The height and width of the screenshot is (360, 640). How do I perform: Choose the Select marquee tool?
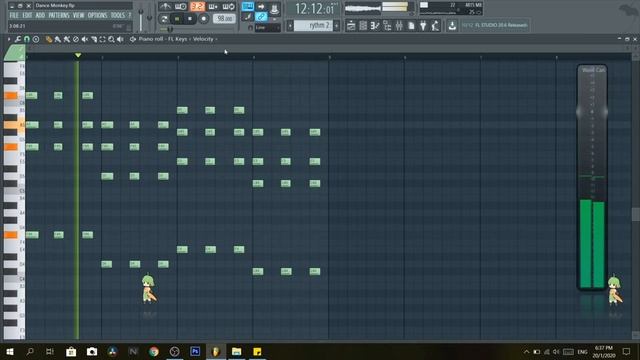tap(102, 39)
